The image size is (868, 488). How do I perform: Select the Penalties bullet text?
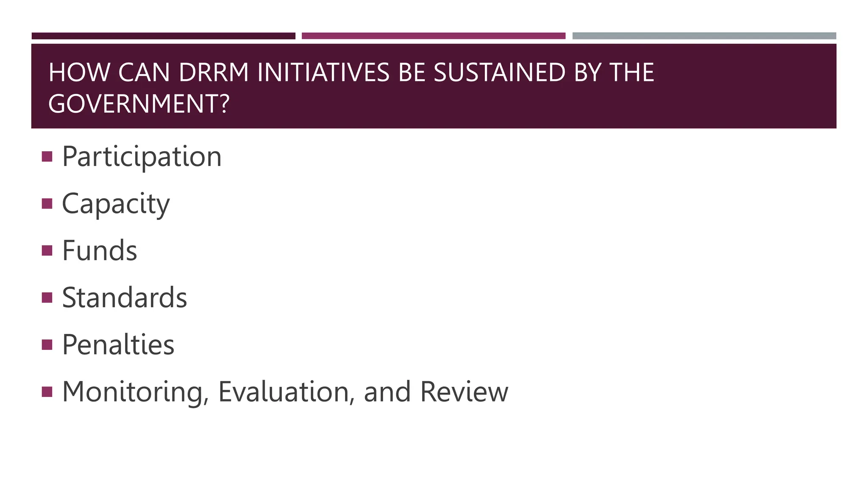pos(118,344)
